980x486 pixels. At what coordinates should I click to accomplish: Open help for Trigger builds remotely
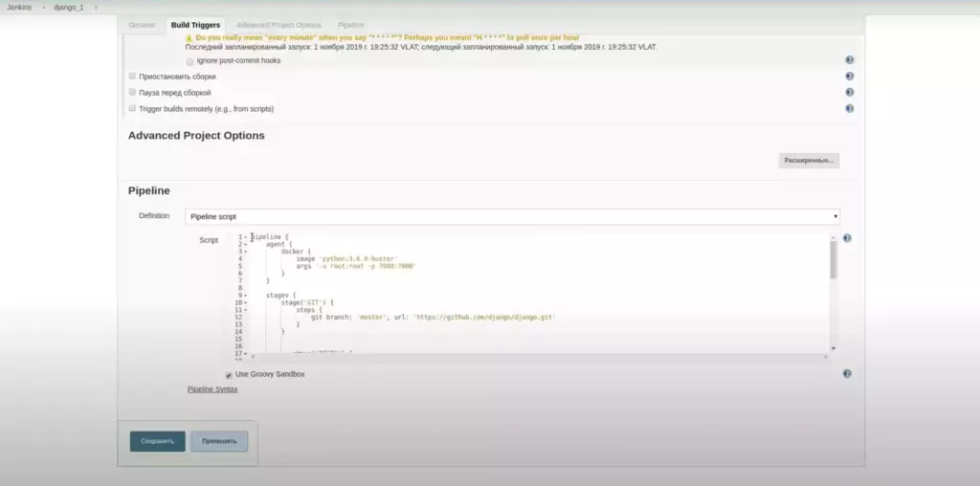pos(850,108)
